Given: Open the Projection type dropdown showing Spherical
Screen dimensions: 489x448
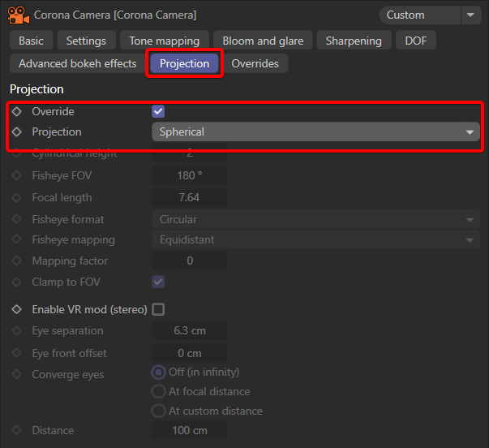Looking at the screenshot, I should click(x=315, y=131).
